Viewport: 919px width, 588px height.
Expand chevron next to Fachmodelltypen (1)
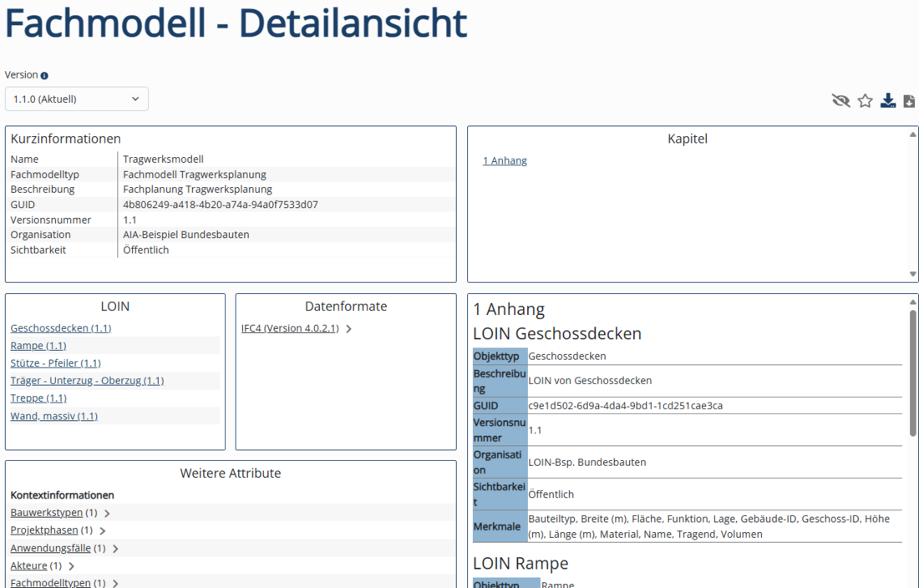[x=115, y=583]
